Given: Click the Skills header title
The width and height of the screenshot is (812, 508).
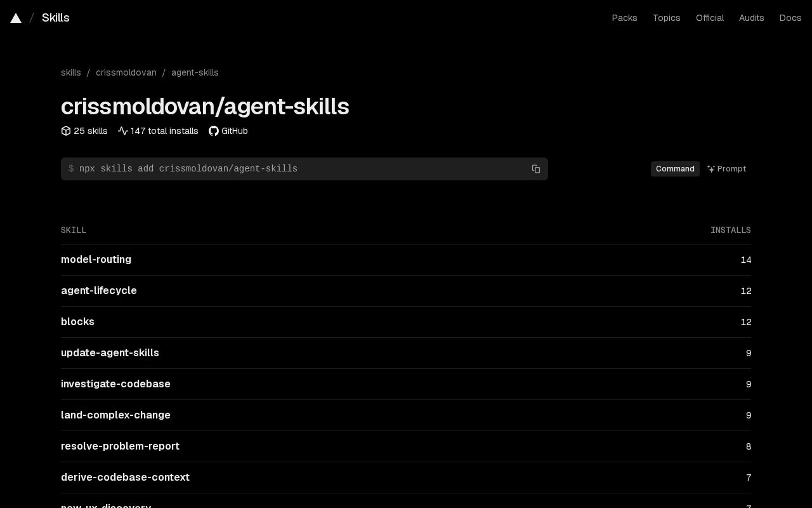Looking at the screenshot, I should tap(56, 18).
